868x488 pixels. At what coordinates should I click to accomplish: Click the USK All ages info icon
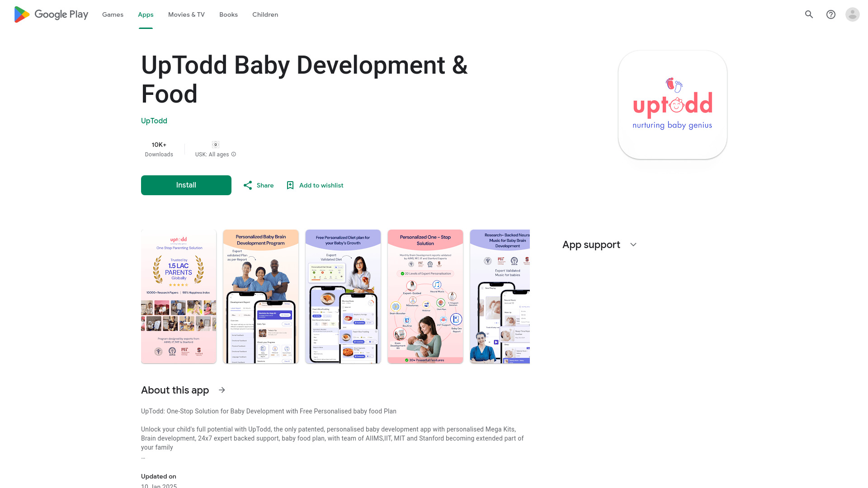tap(234, 155)
